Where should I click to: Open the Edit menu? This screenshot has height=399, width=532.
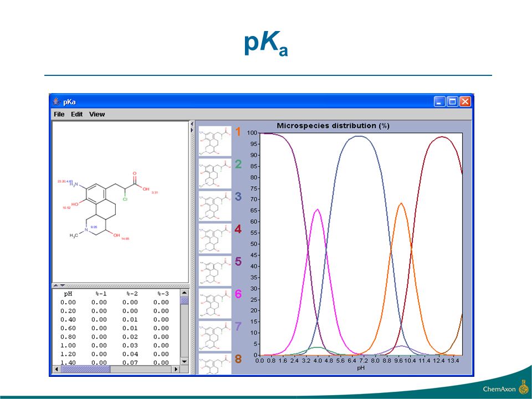coord(76,114)
